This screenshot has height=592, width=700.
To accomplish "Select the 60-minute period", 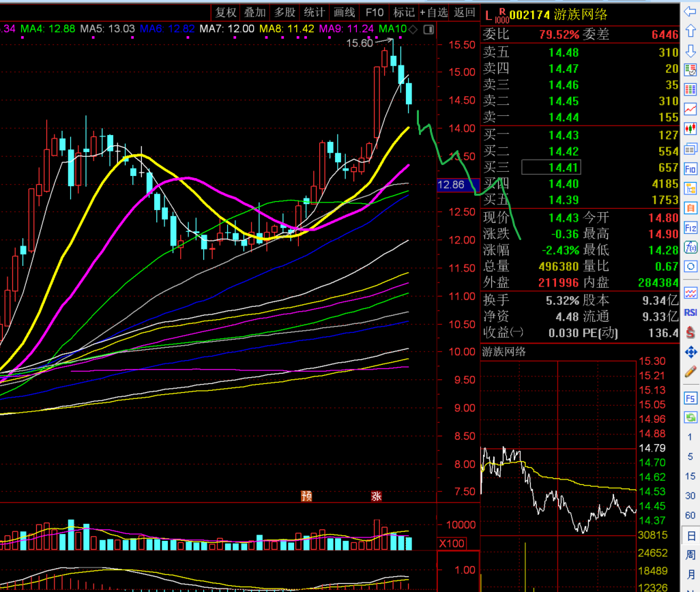I will tap(690, 515).
